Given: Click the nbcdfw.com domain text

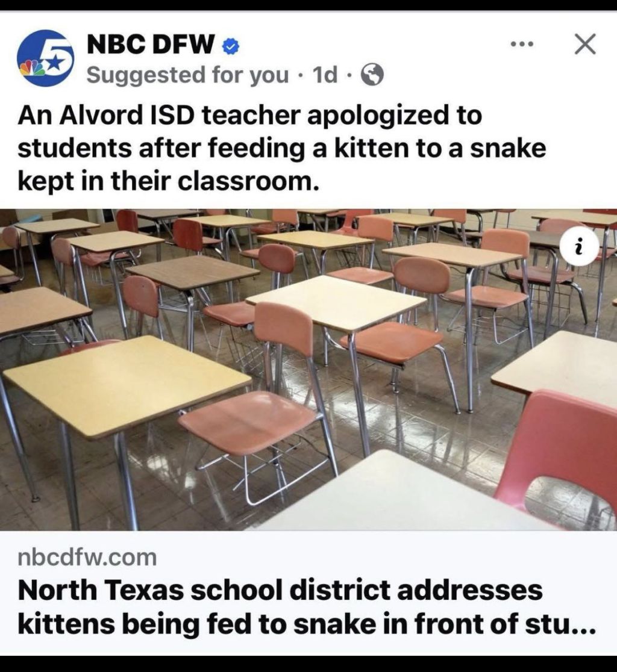Looking at the screenshot, I should point(87,557).
